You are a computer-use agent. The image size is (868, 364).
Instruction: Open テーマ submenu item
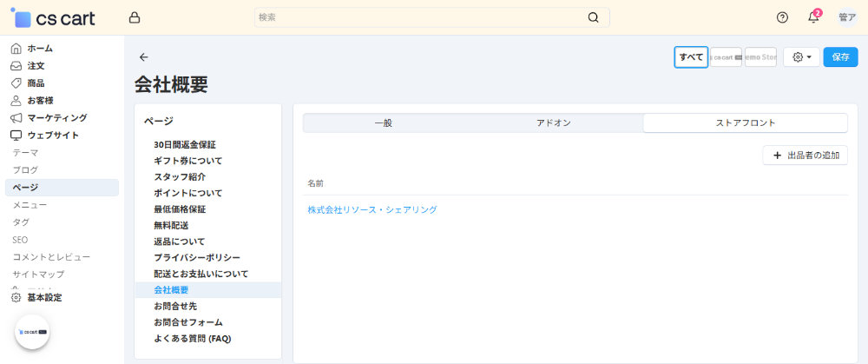pos(25,152)
